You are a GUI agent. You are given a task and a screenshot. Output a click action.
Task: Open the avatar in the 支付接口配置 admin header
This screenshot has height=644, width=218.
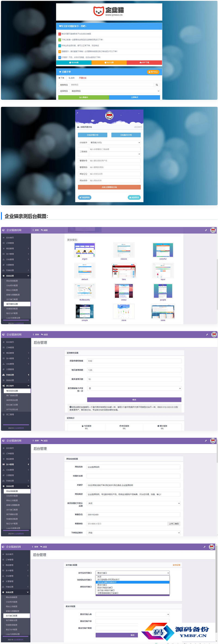click(x=211, y=547)
